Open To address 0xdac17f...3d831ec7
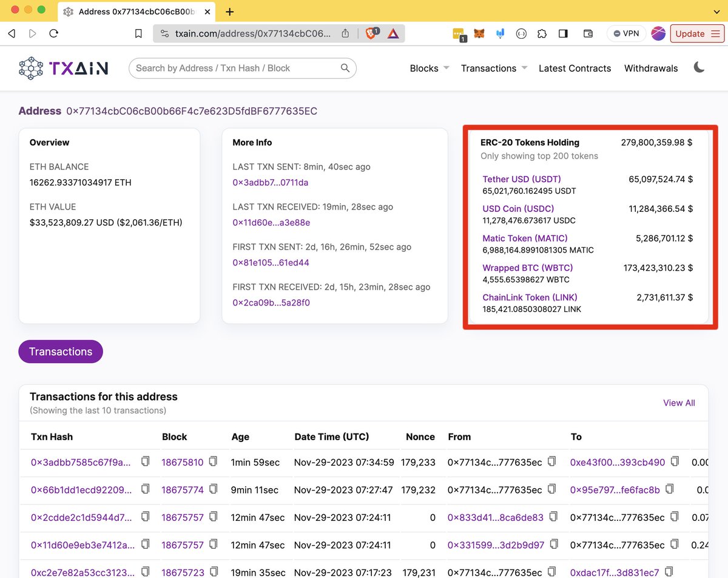The height and width of the screenshot is (578, 728). pyautogui.click(x=615, y=573)
